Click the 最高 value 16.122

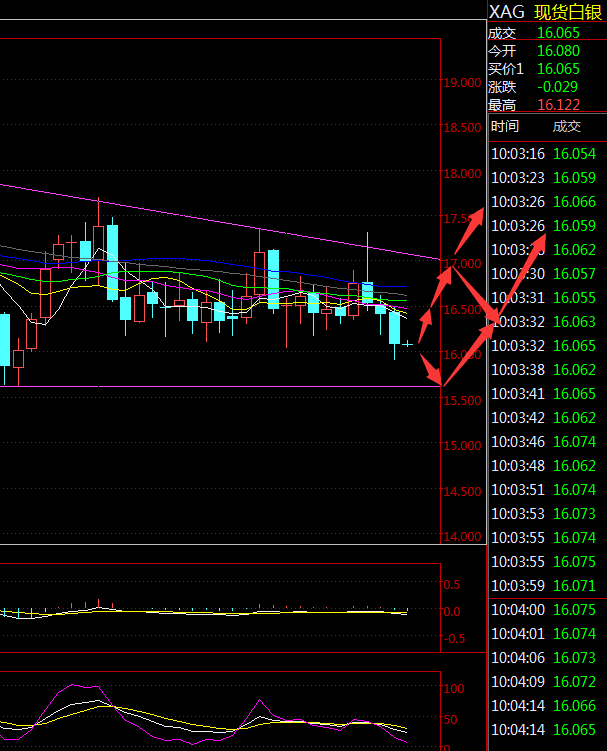(559, 104)
